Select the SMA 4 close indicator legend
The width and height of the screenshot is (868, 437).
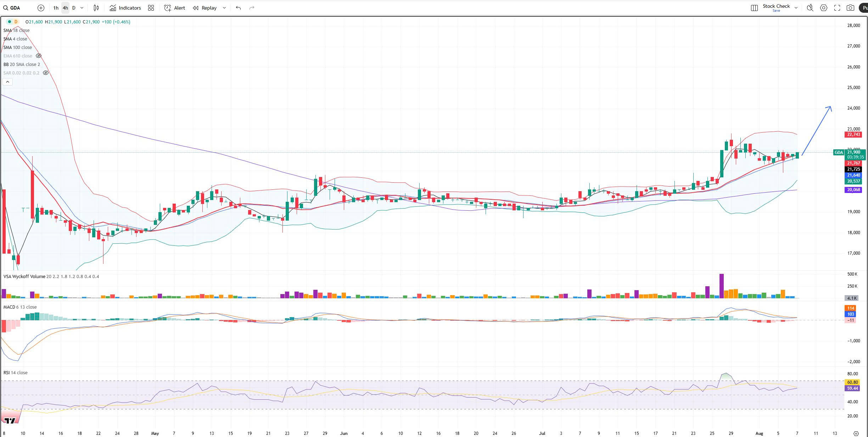click(x=15, y=39)
